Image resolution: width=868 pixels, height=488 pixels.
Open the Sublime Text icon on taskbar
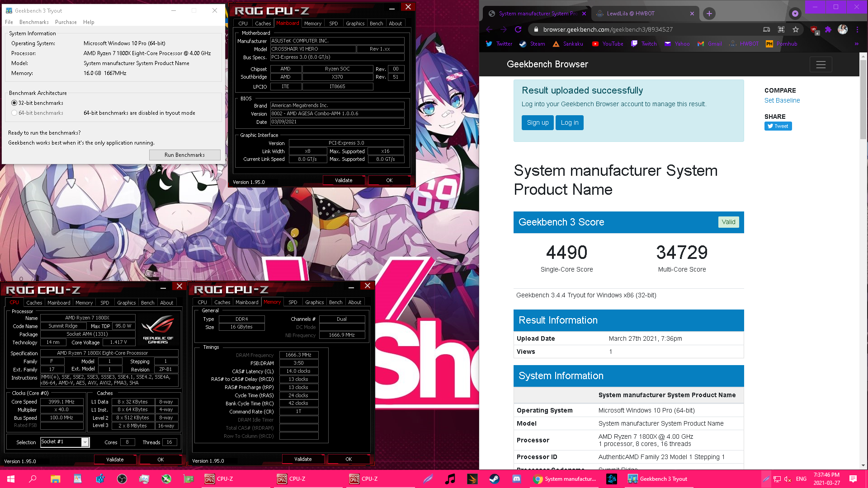point(472,479)
